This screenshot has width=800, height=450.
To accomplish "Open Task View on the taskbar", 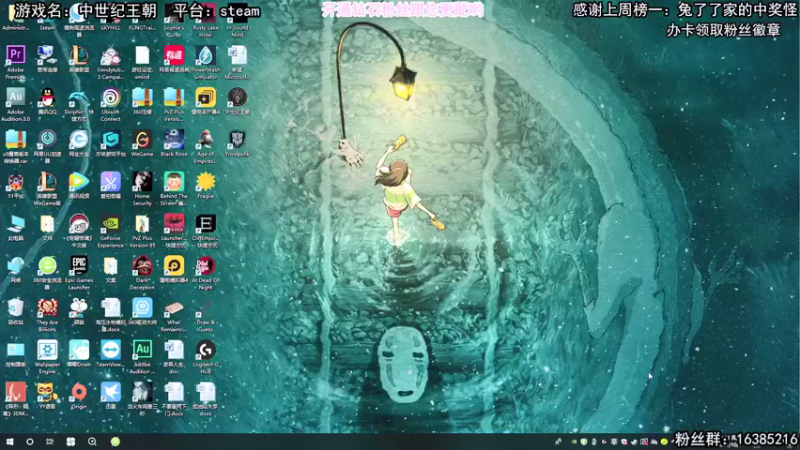I will pos(49,442).
